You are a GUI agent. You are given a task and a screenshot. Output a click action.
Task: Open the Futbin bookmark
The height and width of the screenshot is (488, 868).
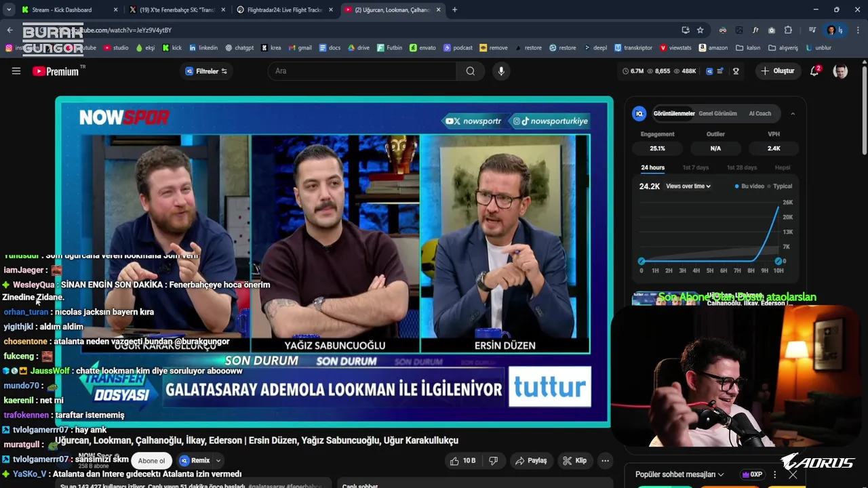coord(389,47)
